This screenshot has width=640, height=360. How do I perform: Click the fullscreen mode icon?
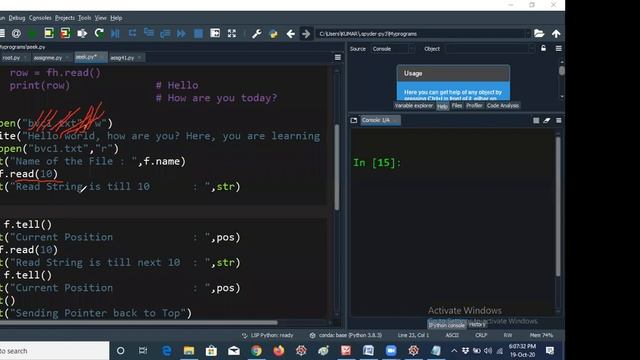232,33
